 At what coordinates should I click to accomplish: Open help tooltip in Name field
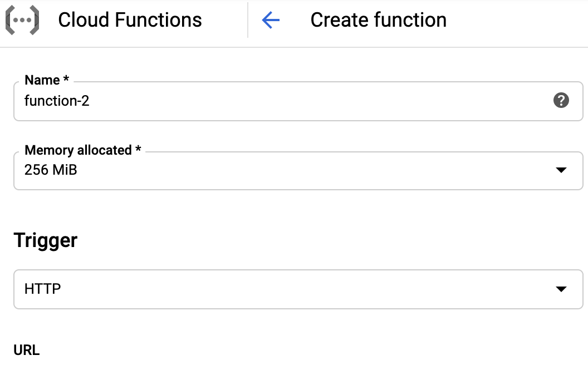[x=561, y=100]
